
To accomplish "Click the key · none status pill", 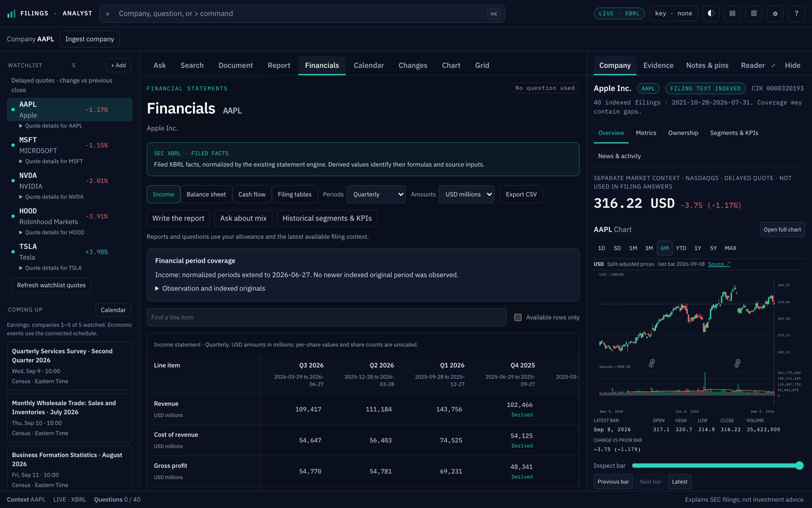I will tap(674, 14).
